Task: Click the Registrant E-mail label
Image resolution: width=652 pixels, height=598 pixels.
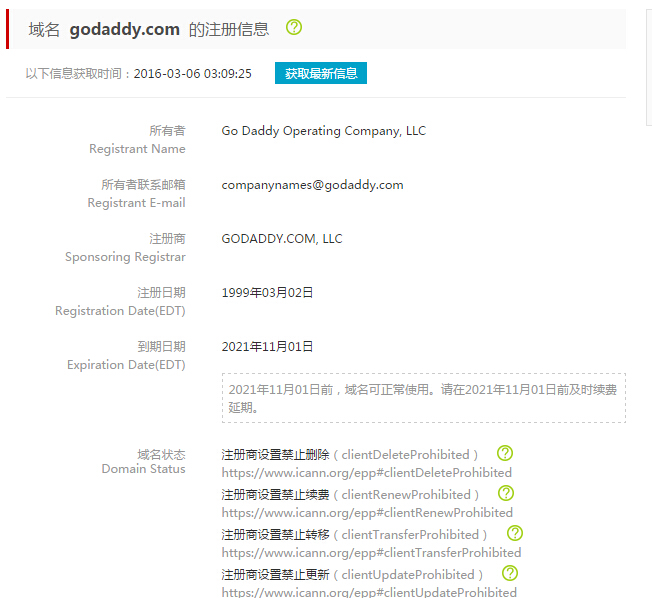Action: point(136,203)
